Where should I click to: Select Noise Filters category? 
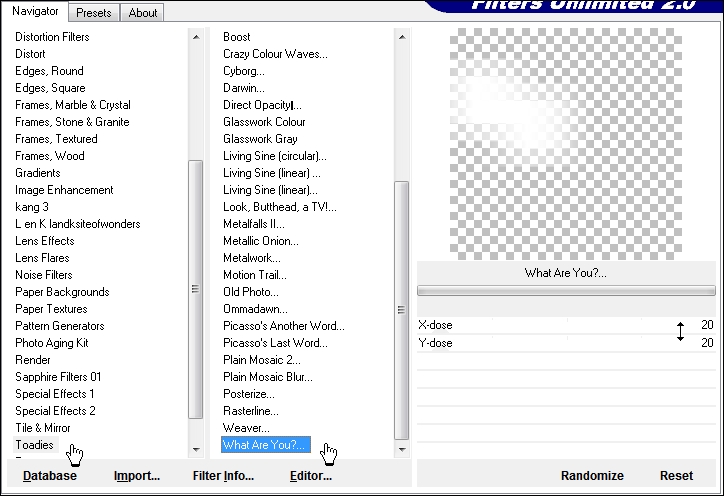tap(44, 275)
